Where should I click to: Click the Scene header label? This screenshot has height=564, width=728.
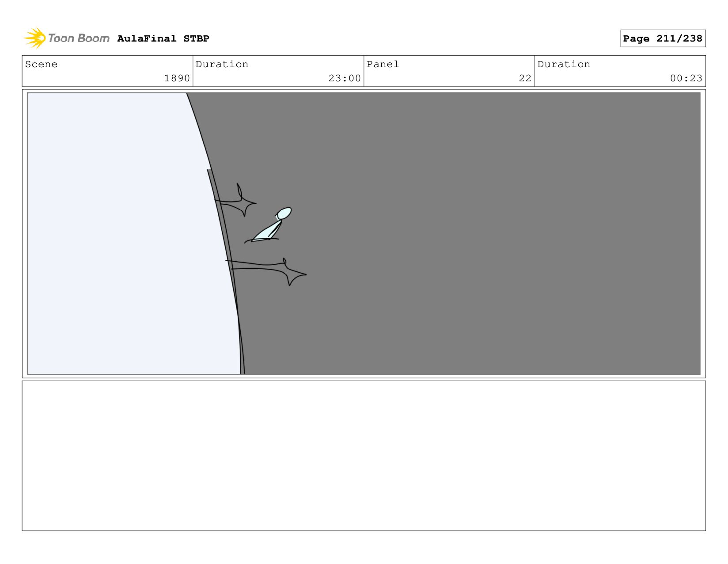(x=41, y=64)
